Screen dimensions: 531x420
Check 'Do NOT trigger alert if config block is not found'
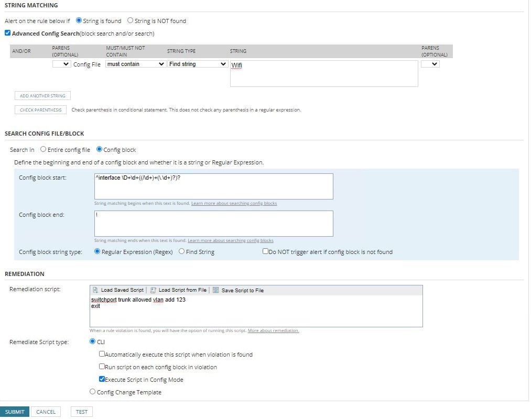click(265, 251)
